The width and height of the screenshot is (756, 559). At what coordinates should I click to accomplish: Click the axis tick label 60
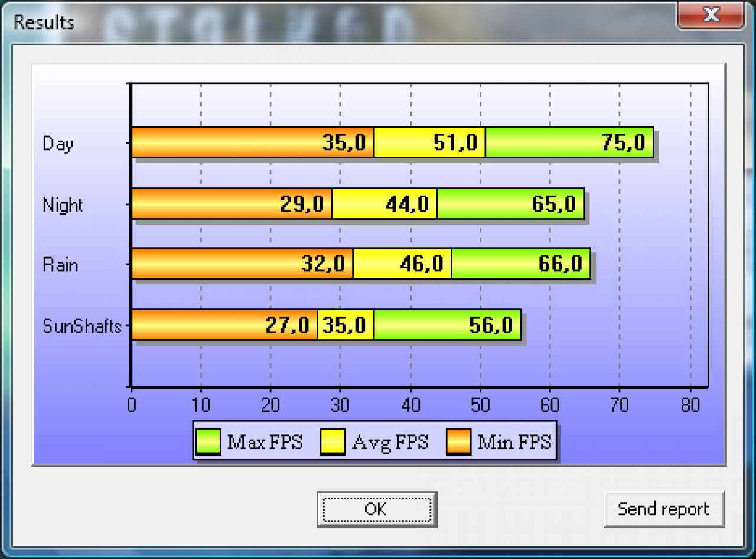coord(550,405)
